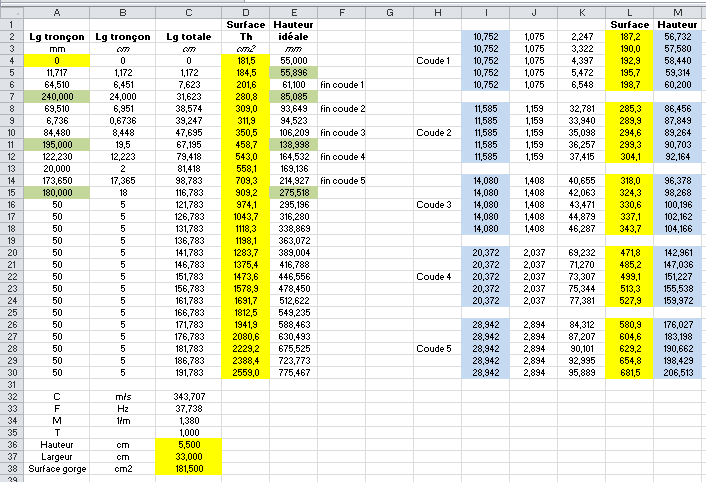Select row 15 header

[x=12, y=193]
